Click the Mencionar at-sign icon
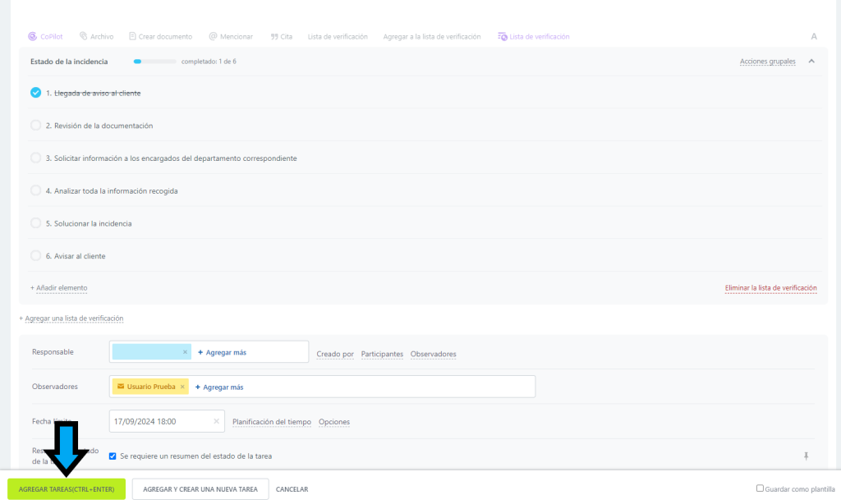This screenshot has width=841, height=504. pos(213,37)
